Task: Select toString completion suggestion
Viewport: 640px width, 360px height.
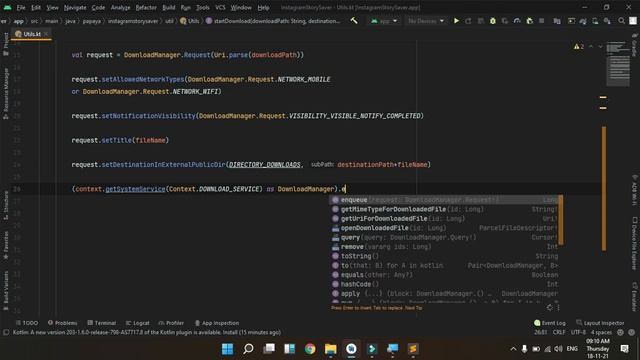Action: pyautogui.click(x=444, y=256)
